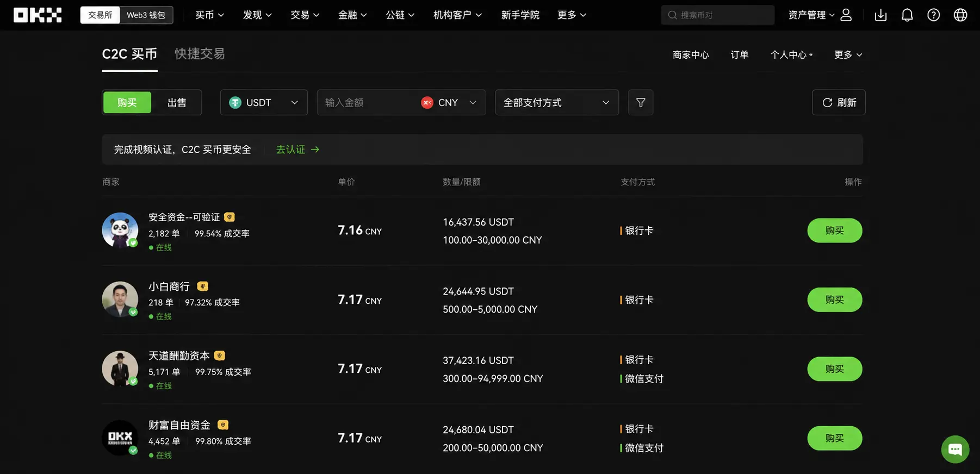Screen dimensions: 980x474
Task: Open 订单 page
Action: tap(740, 55)
